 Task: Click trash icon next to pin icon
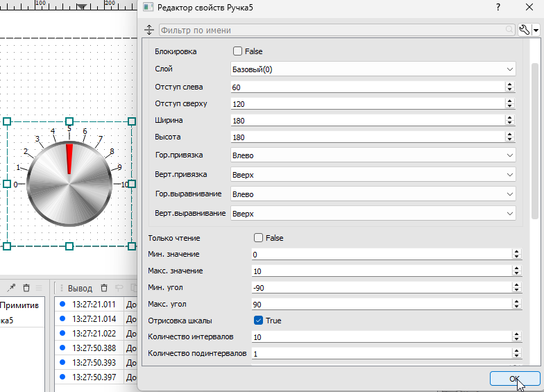click(x=26, y=288)
